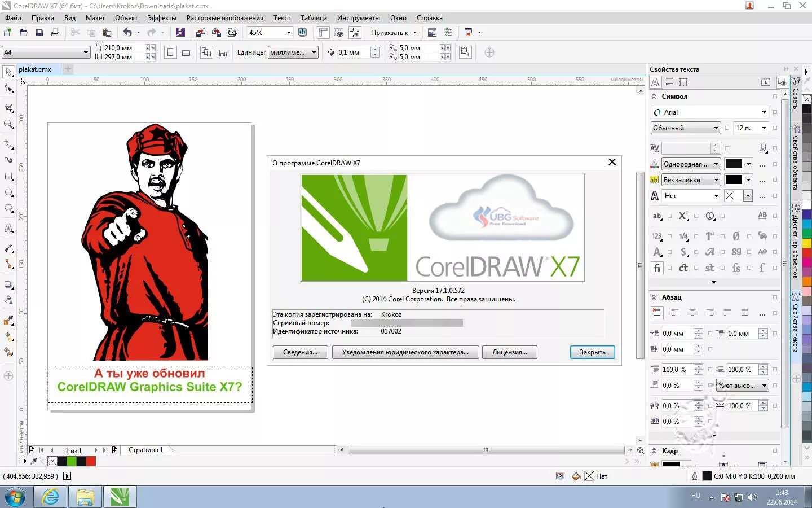The width and height of the screenshot is (812, 508).
Task: Select the Interactive Fill tool
Action: [x=8, y=336]
